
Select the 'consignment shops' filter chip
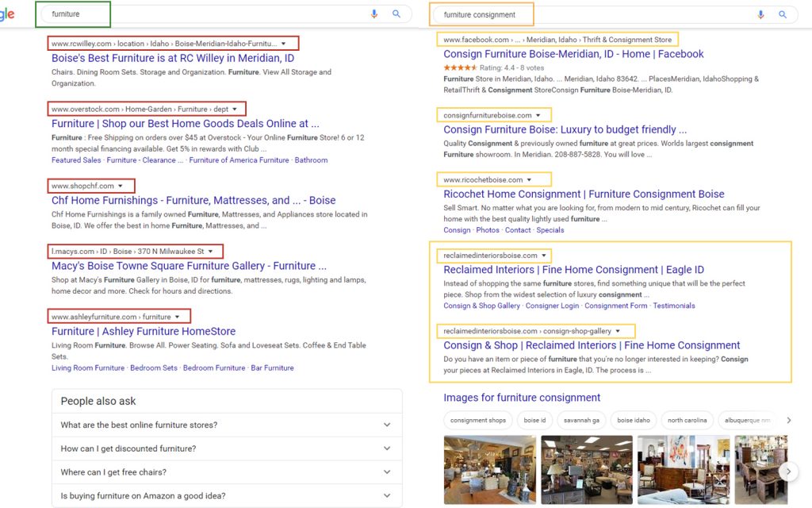point(477,420)
